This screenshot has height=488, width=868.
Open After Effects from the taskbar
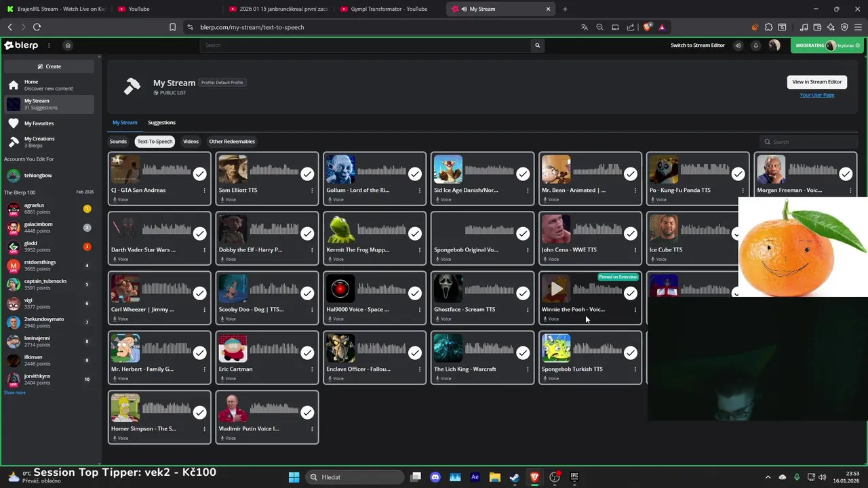(475, 477)
